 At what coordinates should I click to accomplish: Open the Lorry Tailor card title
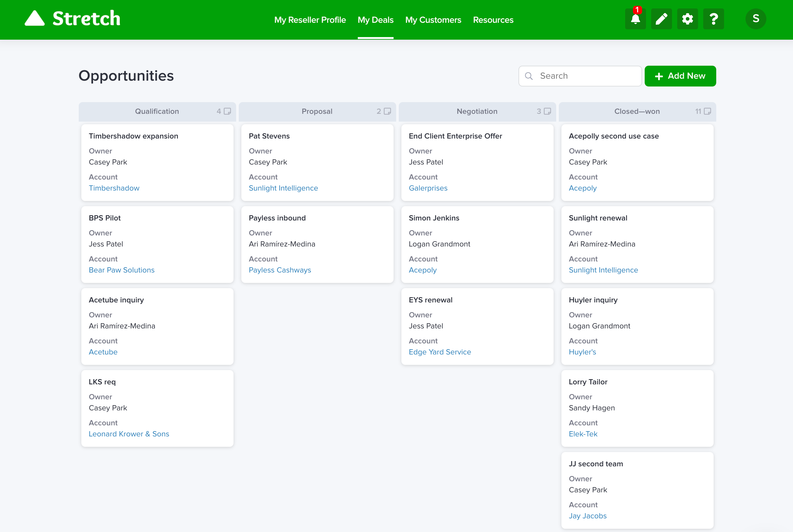[588, 382]
